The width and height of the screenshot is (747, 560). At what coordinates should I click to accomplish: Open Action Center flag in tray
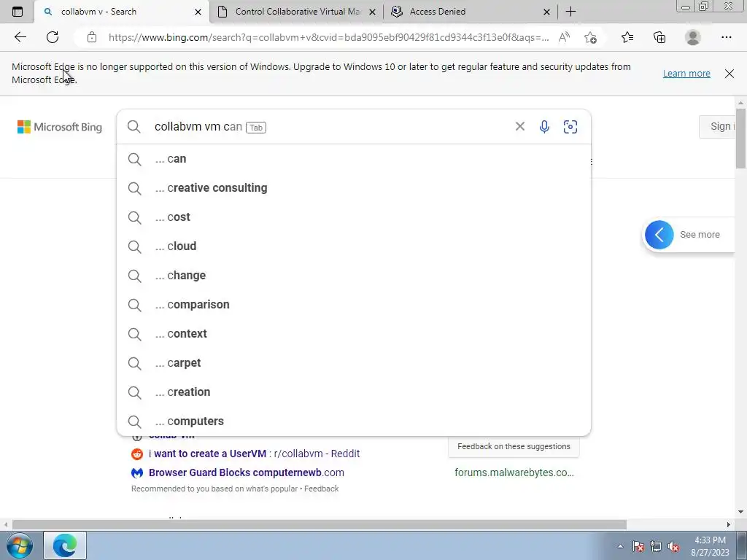638,546
